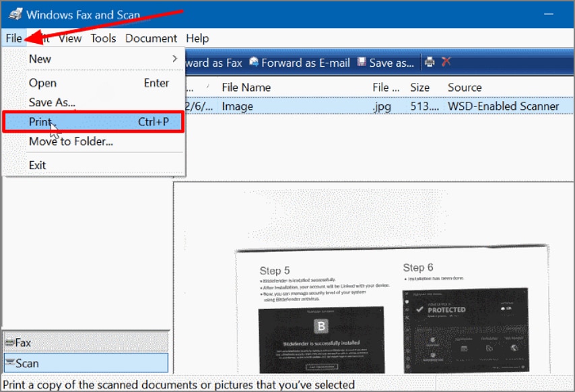Select Print in the File menu
This screenshot has height=392, width=575.
coord(94,122)
